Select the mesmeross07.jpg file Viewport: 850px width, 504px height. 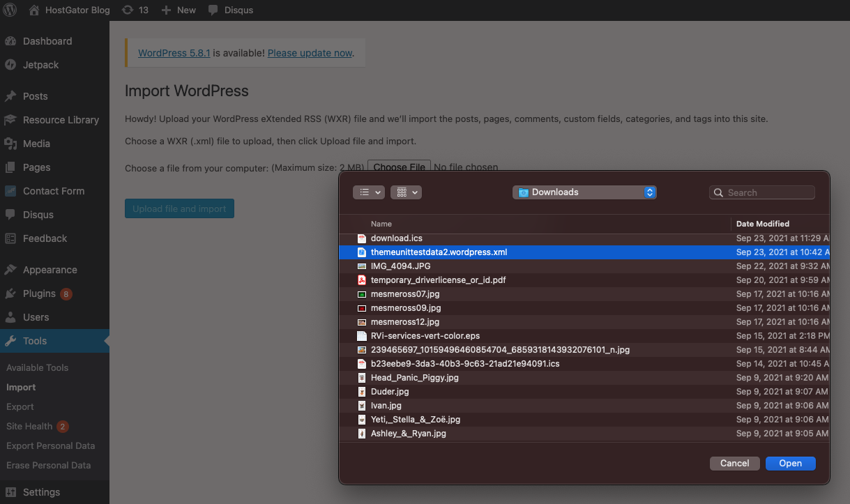584,294
